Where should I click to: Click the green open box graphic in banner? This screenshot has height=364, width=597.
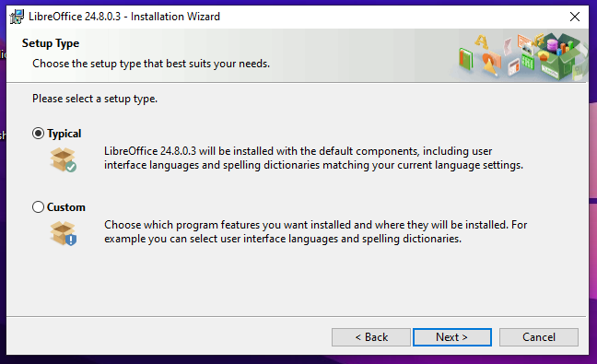[557, 56]
